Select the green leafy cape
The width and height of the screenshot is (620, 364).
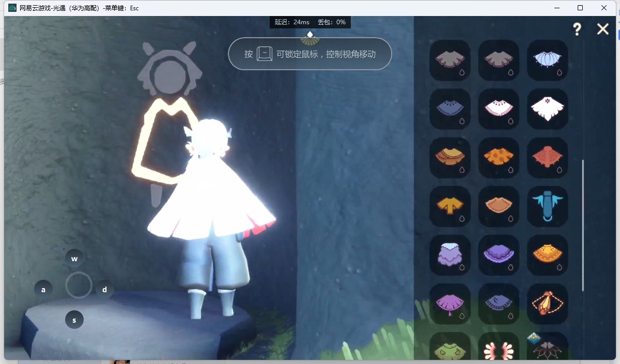tap(450, 346)
